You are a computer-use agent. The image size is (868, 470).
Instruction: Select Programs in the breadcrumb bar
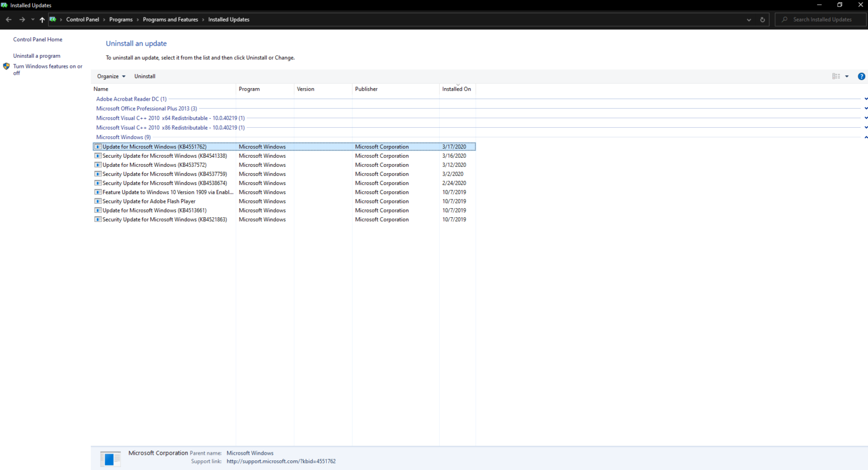pyautogui.click(x=120, y=19)
